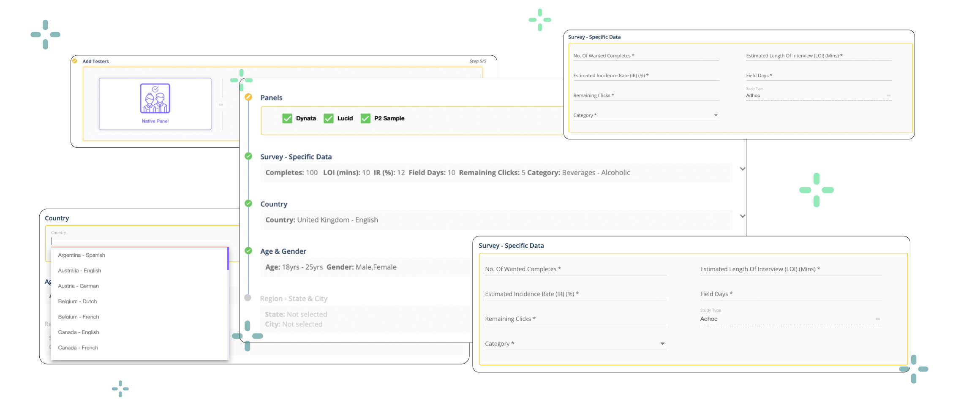Image resolution: width=980 pixels, height=413 pixels.
Task: Click Estimated Incidence Rate field, lower form
Action: [576, 294]
